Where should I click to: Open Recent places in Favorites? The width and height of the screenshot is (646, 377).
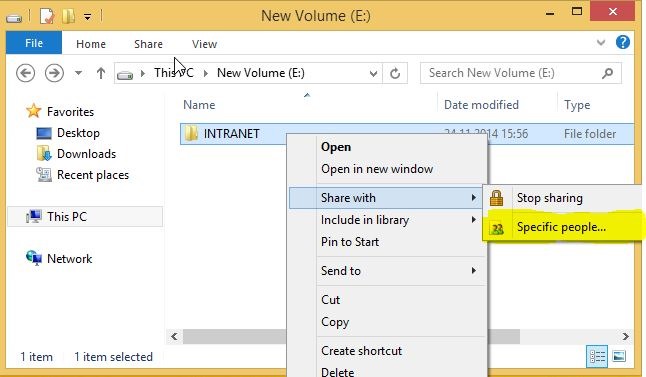point(93,175)
